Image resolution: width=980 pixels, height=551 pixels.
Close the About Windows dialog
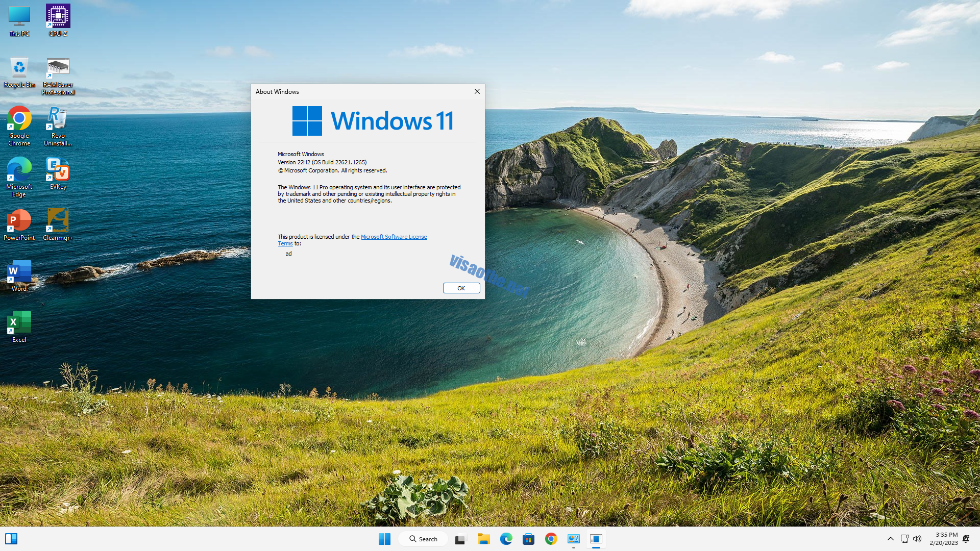(x=477, y=91)
